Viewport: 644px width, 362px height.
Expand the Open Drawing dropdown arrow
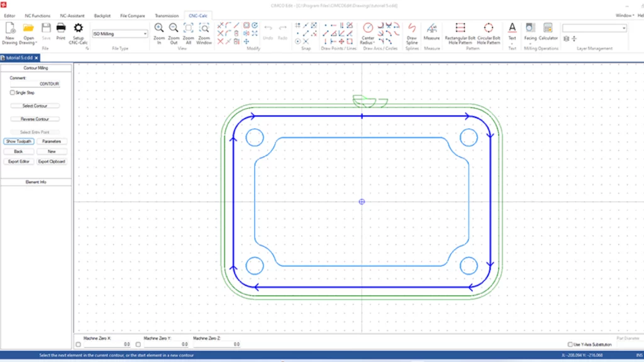coord(36,43)
